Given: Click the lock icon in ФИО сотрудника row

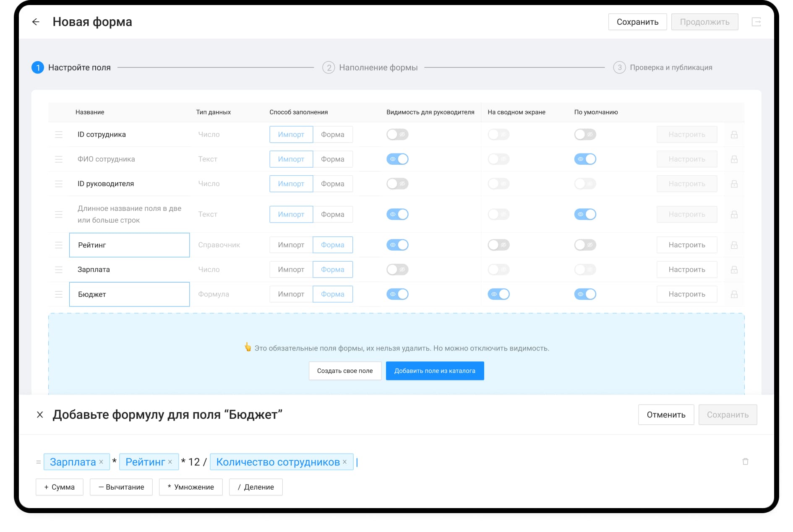Looking at the screenshot, I should 734,159.
